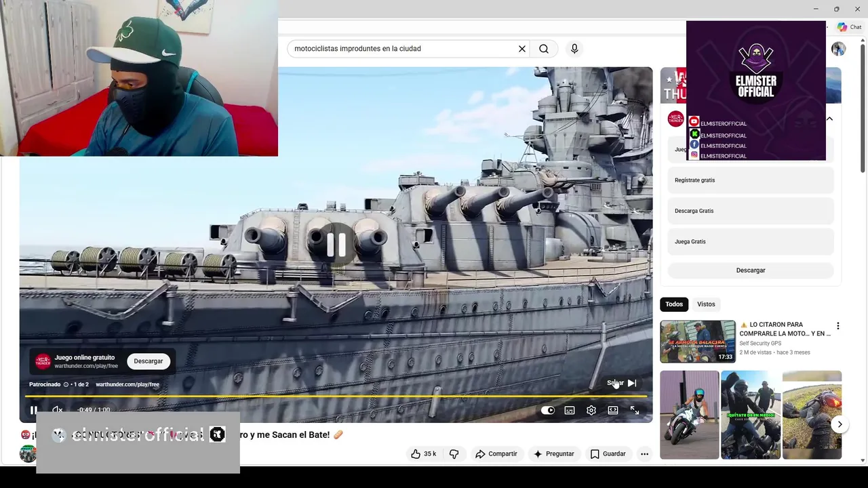Image resolution: width=868 pixels, height=488 pixels.
Task: Click the Descargar button in the sidebar ad
Action: (751, 270)
